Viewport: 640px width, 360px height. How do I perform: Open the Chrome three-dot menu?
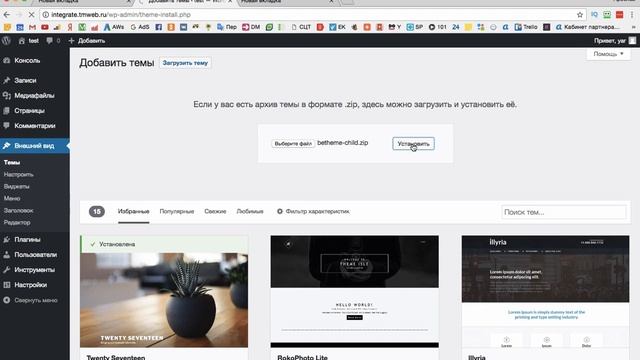[x=632, y=15]
